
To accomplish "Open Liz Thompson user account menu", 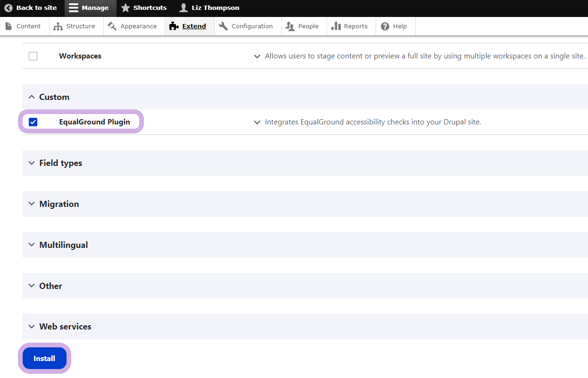I will click(x=210, y=8).
